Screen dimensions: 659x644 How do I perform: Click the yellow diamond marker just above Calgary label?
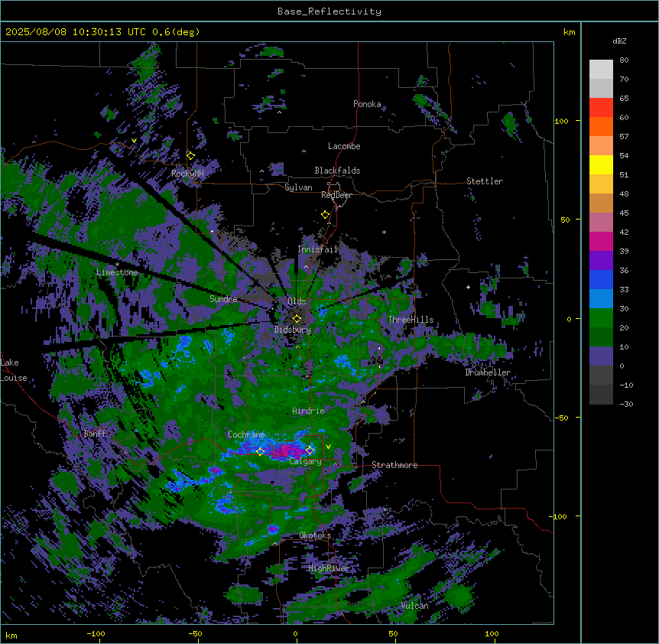tap(310, 450)
